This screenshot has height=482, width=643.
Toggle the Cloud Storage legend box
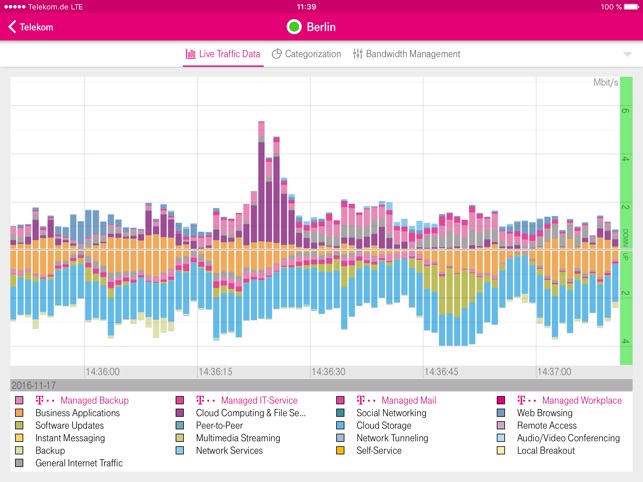click(340, 425)
